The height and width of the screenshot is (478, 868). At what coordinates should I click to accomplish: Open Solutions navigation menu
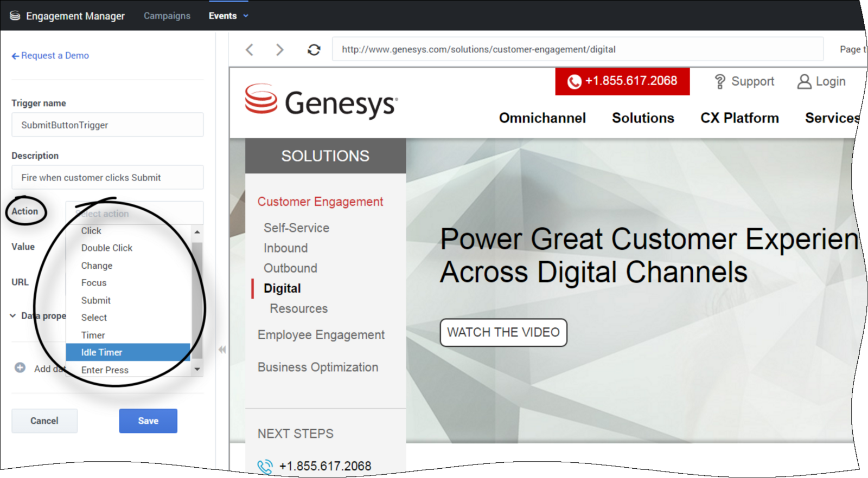click(x=643, y=118)
